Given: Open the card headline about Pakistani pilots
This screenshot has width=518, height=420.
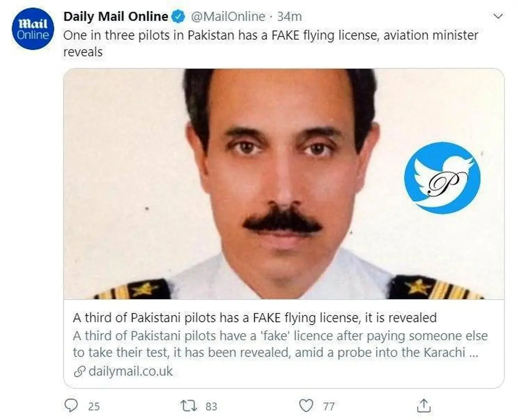Looking at the screenshot, I should [255, 318].
